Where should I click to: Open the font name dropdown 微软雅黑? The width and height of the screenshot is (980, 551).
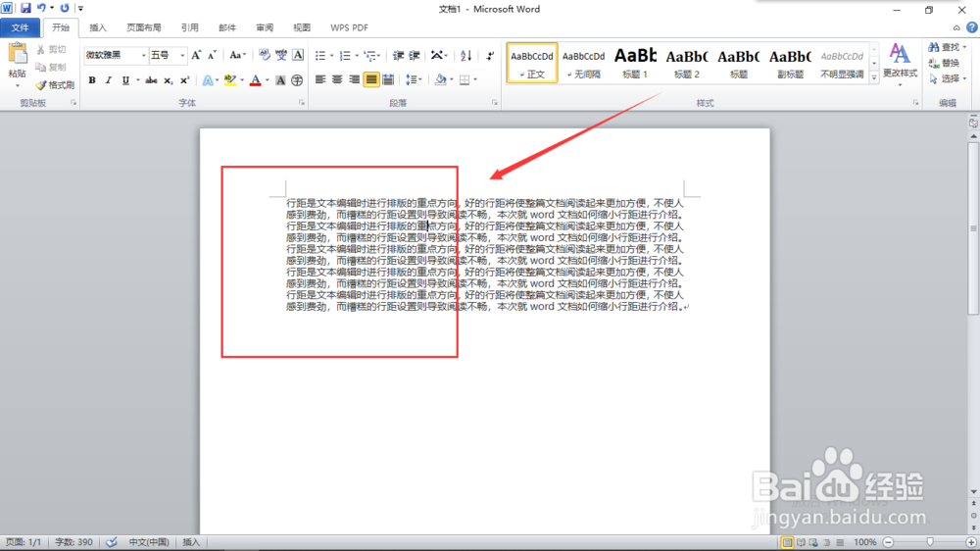[143, 56]
